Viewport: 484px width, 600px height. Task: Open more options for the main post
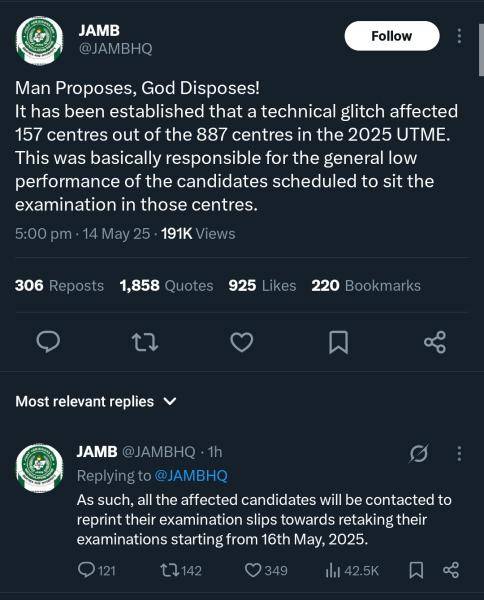pos(459,36)
